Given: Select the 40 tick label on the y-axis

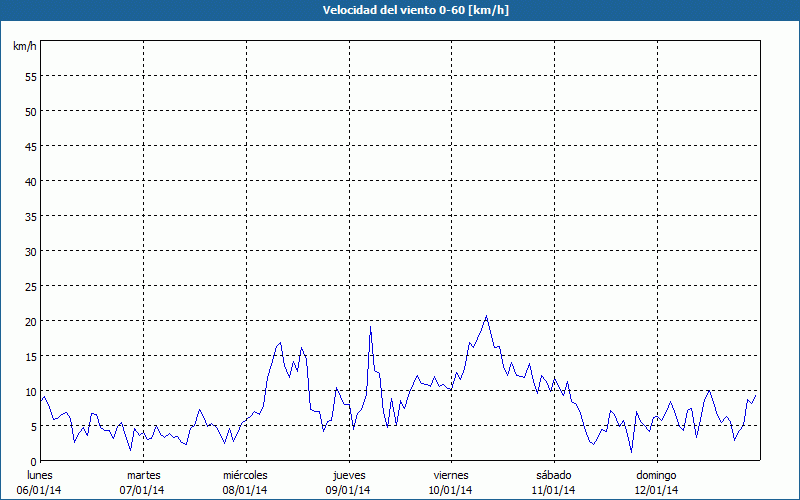Looking at the screenshot, I should coord(30,181).
